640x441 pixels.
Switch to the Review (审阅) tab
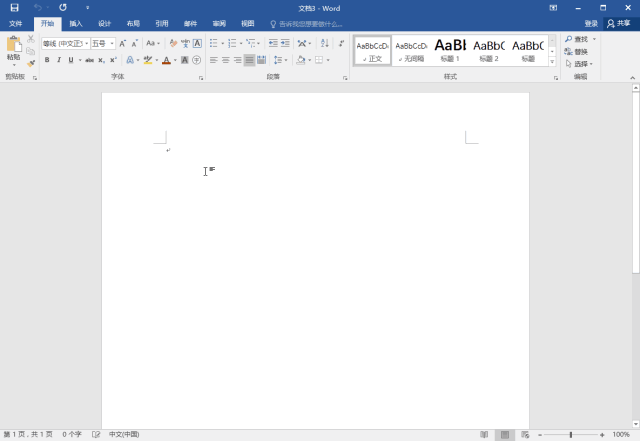click(x=219, y=24)
